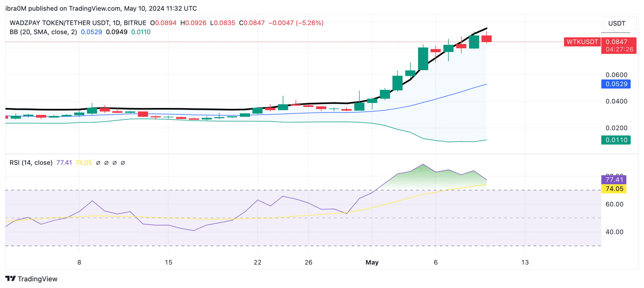
Task: Click the green 0.0110 axis price tag
Action: [x=616, y=140]
